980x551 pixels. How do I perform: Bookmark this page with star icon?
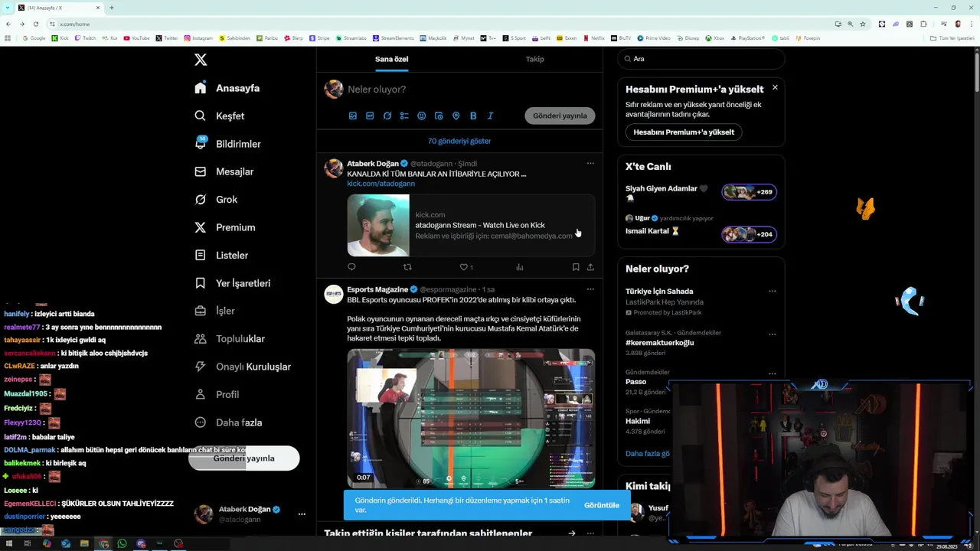click(x=864, y=24)
